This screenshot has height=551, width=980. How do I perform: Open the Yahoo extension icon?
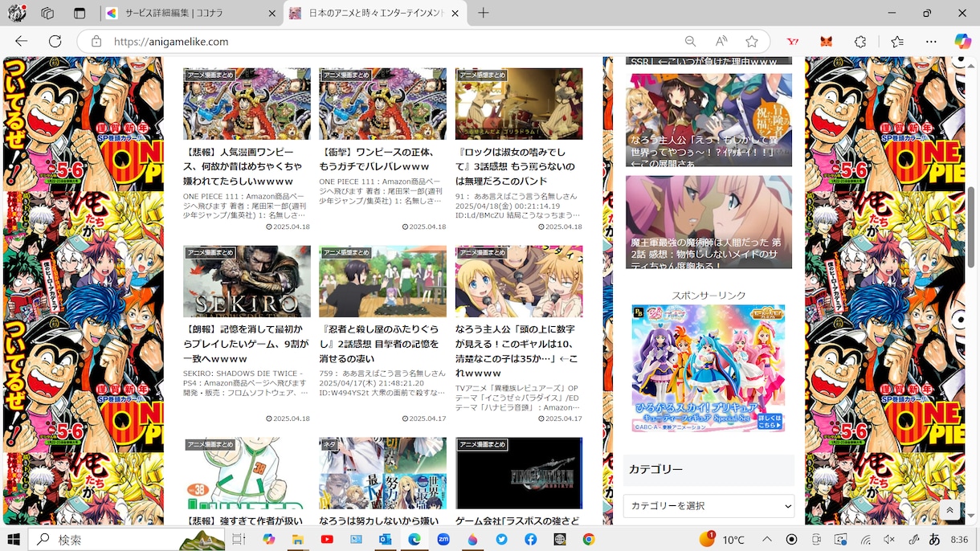click(x=793, y=41)
